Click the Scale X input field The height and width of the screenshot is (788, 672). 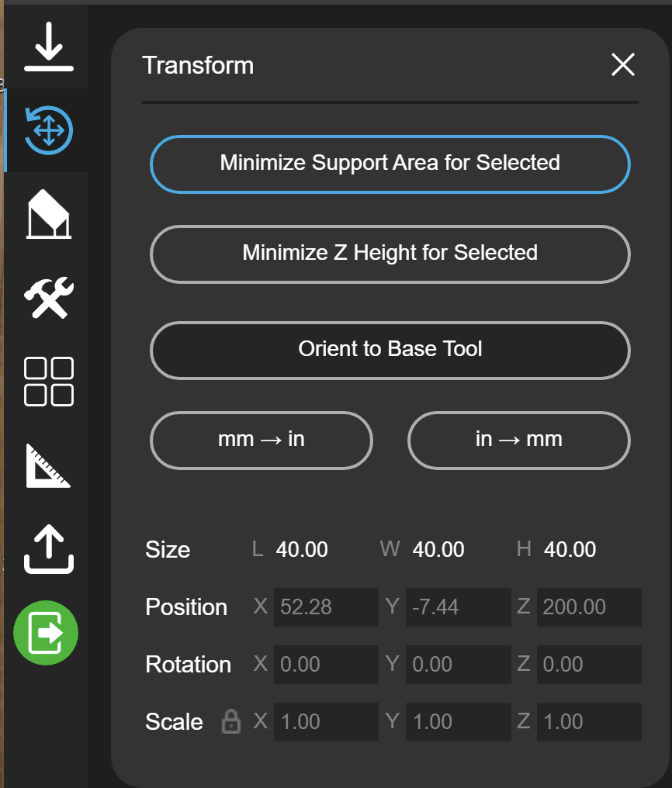pos(326,721)
